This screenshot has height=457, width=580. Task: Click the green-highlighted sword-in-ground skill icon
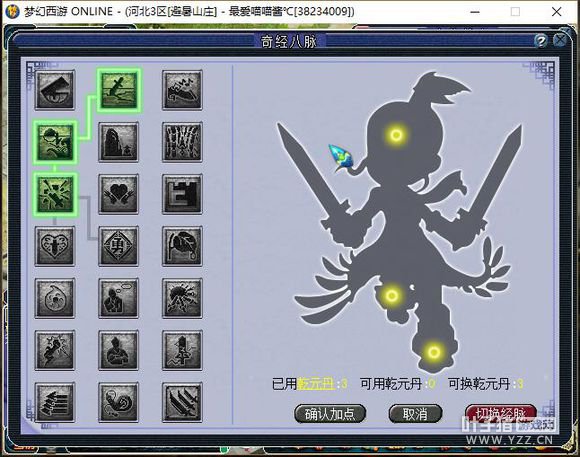(119, 90)
